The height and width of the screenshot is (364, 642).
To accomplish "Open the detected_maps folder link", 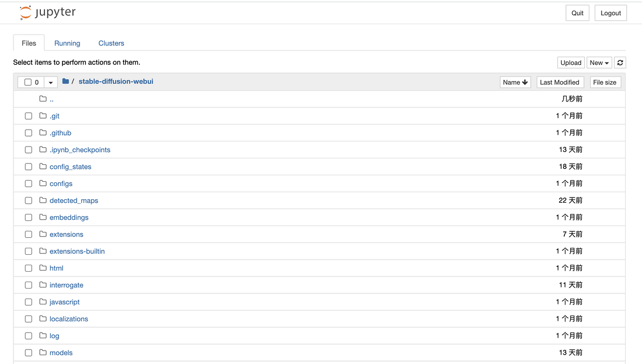I will coord(74,200).
